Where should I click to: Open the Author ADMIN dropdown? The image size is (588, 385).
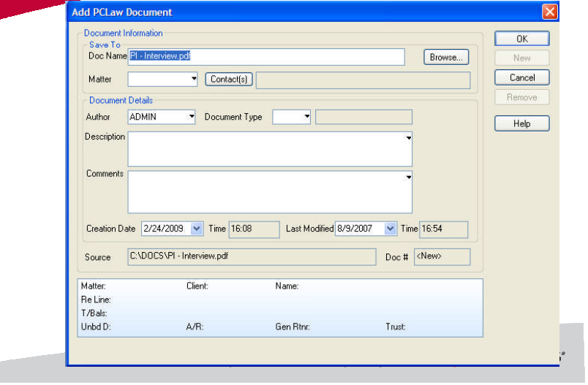coord(192,116)
